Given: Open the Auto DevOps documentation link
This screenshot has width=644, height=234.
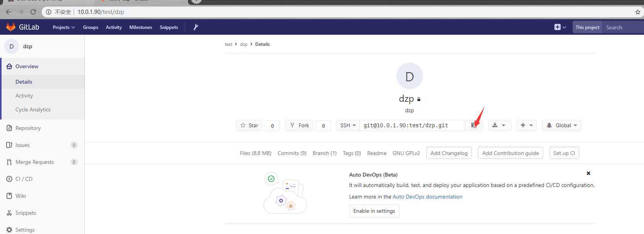Looking at the screenshot, I should point(427,197).
